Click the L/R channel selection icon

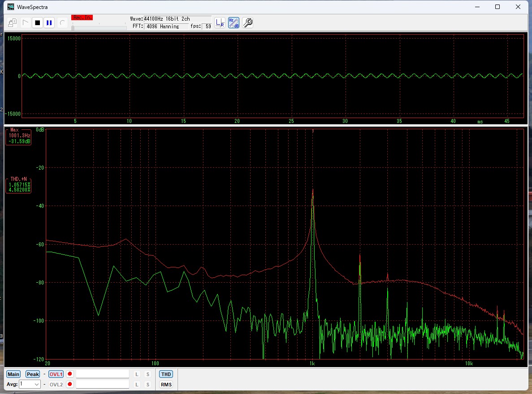(x=220, y=23)
